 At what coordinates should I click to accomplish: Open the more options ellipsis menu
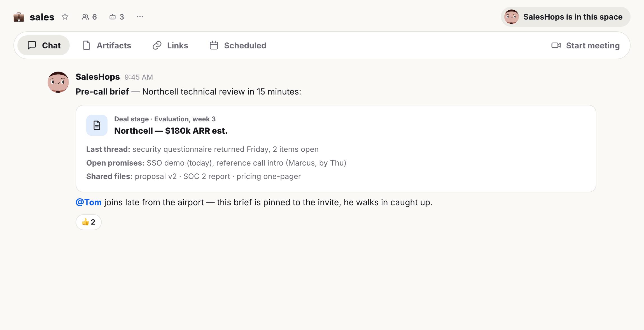[x=140, y=17]
